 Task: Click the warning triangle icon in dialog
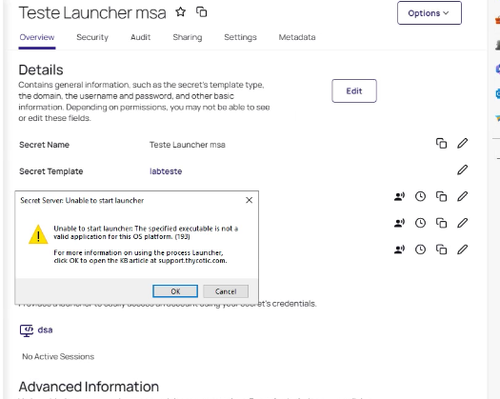tap(38, 235)
